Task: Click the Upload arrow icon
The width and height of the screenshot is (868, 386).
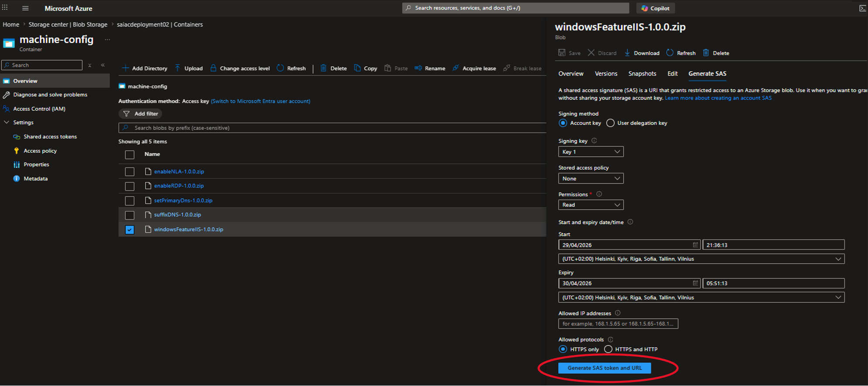Action: tap(178, 68)
